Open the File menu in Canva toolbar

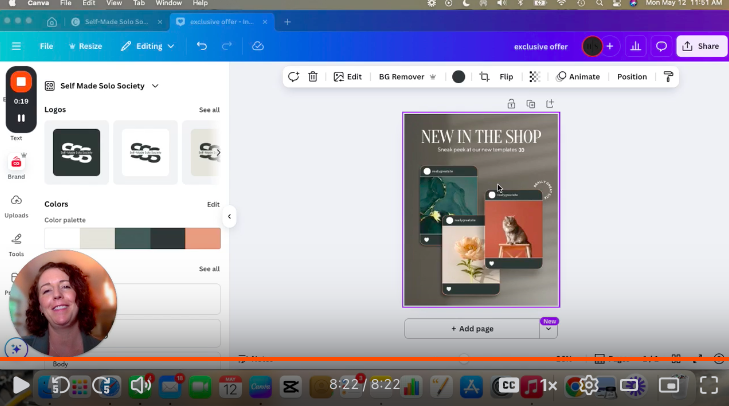(x=46, y=46)
